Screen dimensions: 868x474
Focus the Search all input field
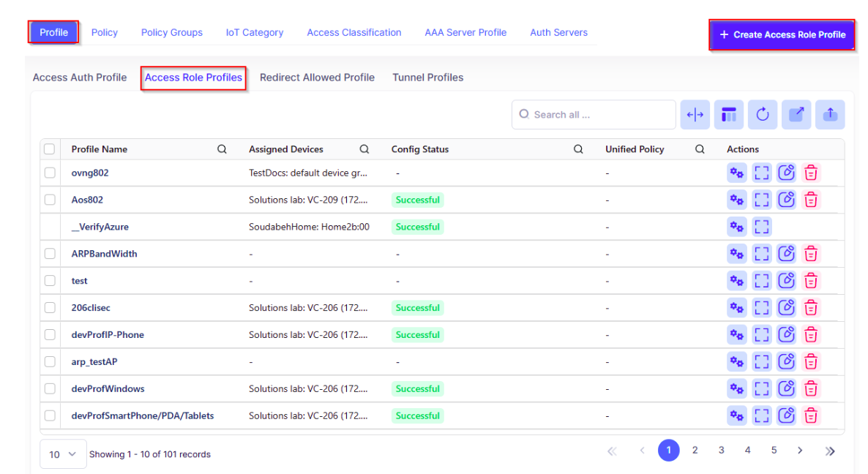click(x=594, y=115)
